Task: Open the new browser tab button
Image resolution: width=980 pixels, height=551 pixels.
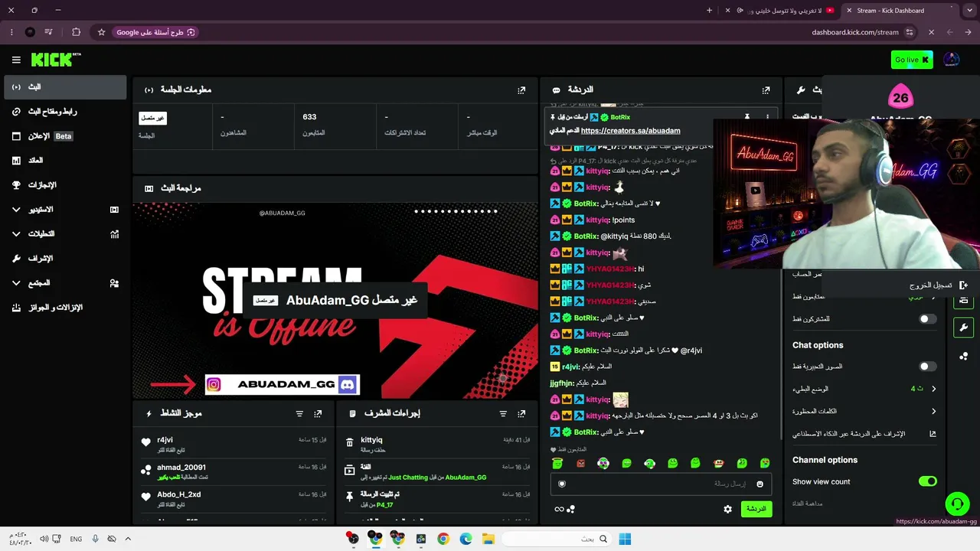Action: pyautogui.click(x=709, y=11)
